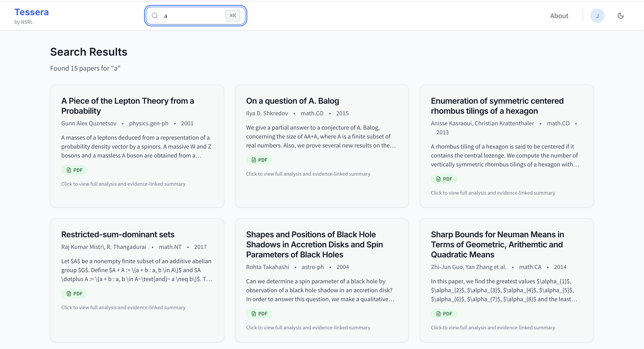Image resolution: width=644 pixels, height=349 pixels.
Task: Toggle dark mode with the moon icon
Action: [621, 16]
